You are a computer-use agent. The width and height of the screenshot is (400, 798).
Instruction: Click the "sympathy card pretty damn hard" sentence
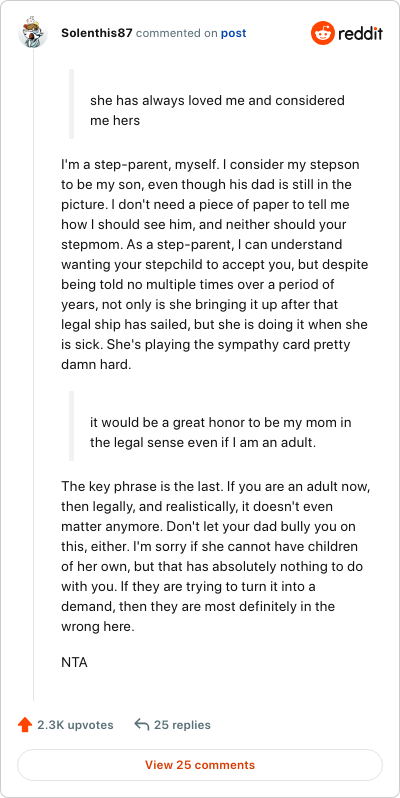coord(206,355)
